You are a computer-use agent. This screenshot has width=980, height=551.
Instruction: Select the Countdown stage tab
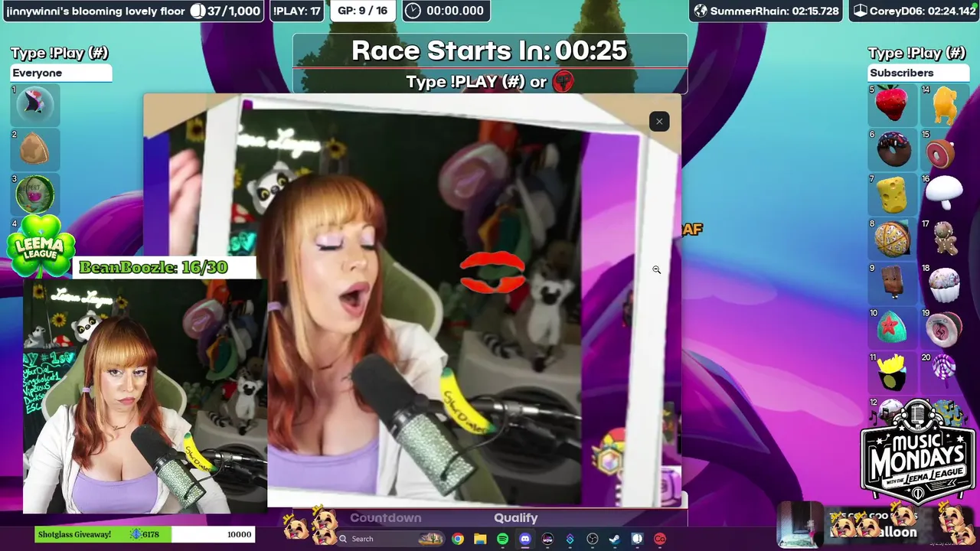coord(386,518)
